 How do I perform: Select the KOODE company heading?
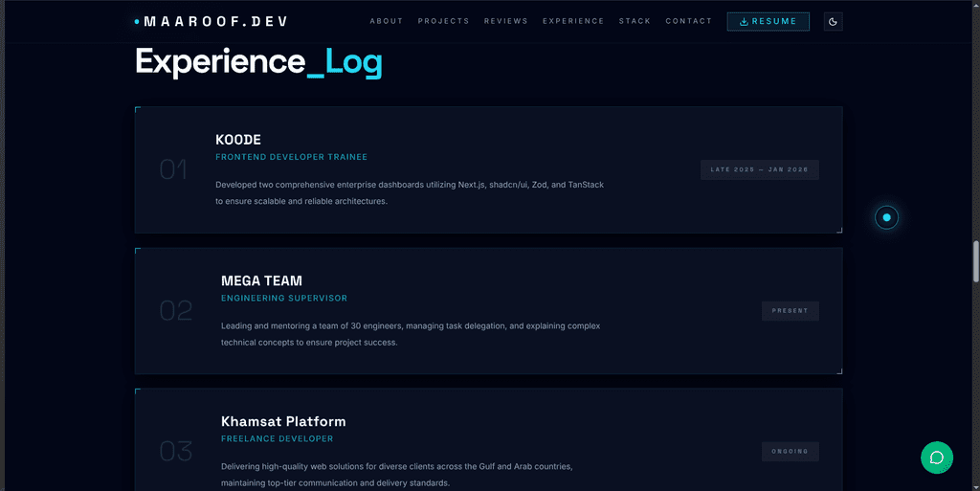238,140
